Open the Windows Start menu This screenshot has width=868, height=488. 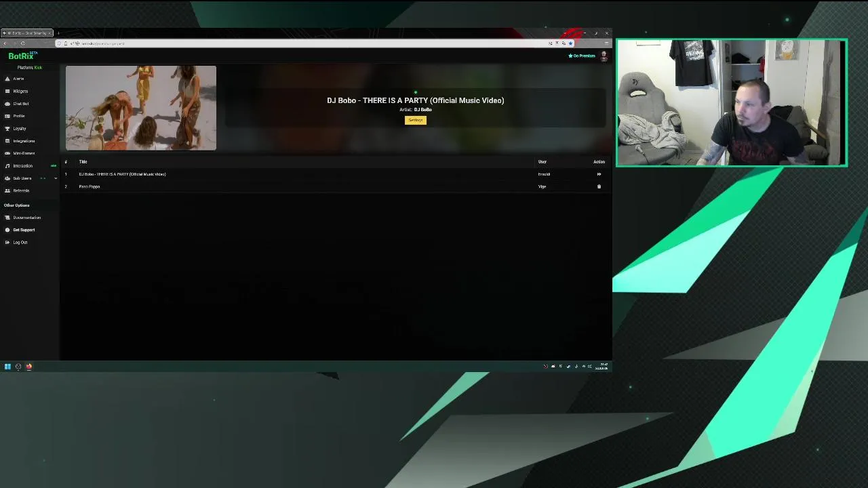pos(7,367)
